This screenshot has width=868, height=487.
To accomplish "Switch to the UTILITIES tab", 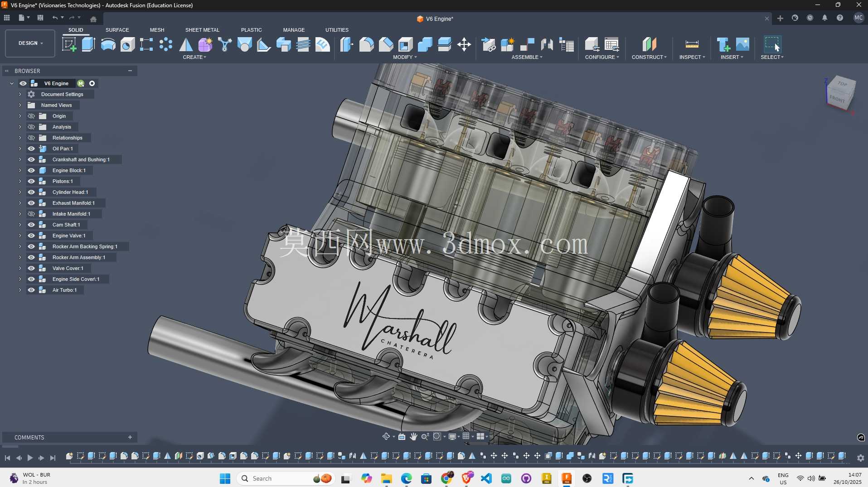I will (337, 30).
